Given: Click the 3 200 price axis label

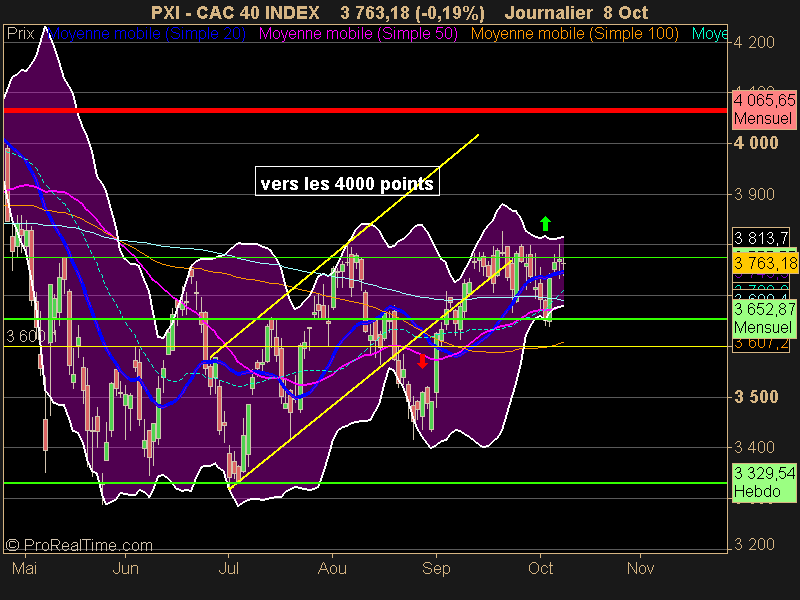Looking at the screenshot, I should tap(754, 544).
